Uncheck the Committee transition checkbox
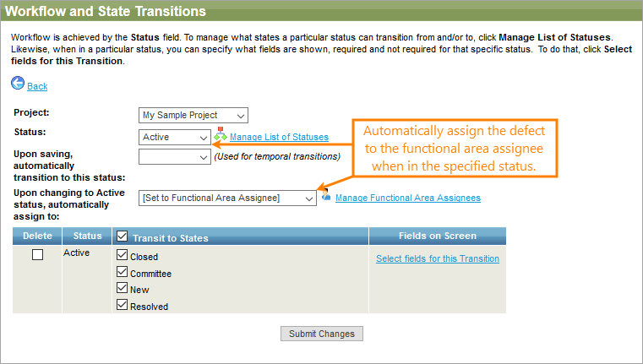Screen dimensions: 643x364 point(122,273)
